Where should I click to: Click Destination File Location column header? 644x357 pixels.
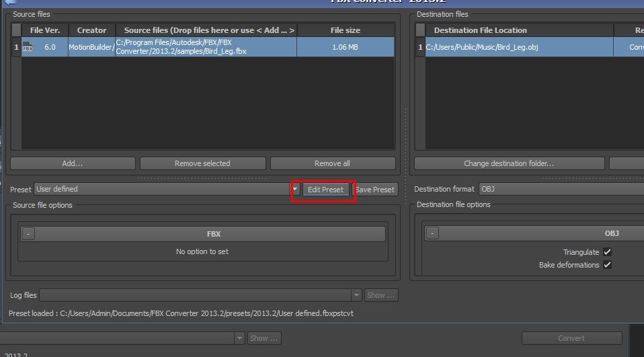pos(520,30)
